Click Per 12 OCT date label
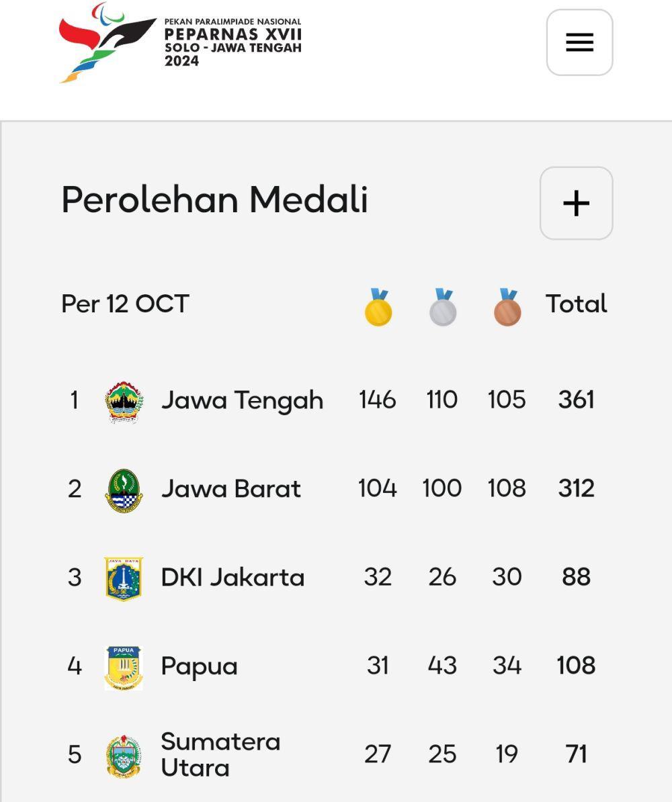The width and height of the screenshot is (672, 802). 126,304
